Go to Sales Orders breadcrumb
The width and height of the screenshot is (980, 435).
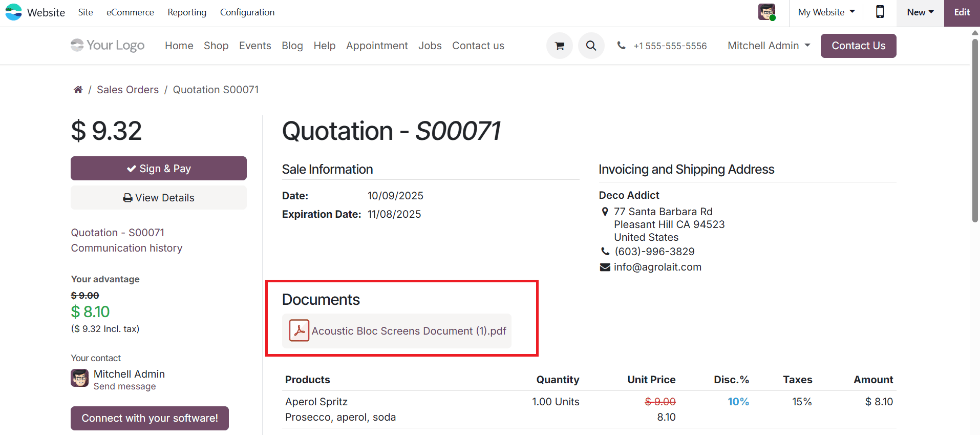coord(127,90)
